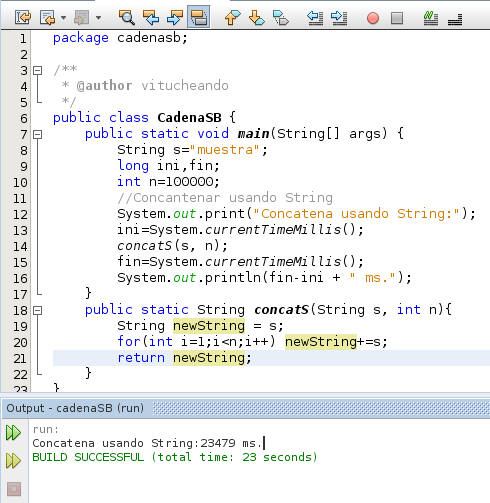Image resolution: width=490 pixels, height=503 pixels.
Task: Collapse the Javadoc comment fold at line 3
Action: point(38,70)
